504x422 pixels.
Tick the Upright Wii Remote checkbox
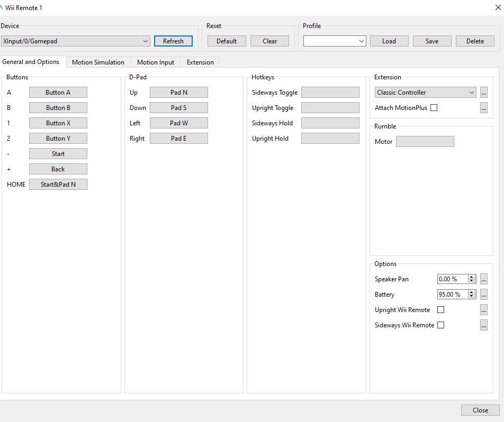point(440,310)
